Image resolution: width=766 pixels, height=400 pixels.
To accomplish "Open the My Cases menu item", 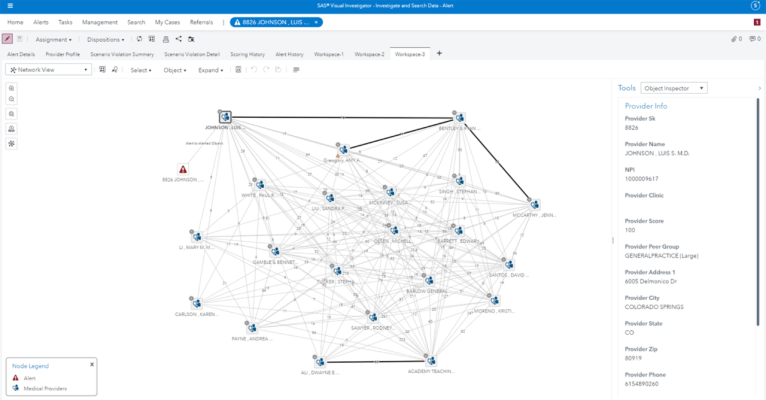I will click(175, 21).
